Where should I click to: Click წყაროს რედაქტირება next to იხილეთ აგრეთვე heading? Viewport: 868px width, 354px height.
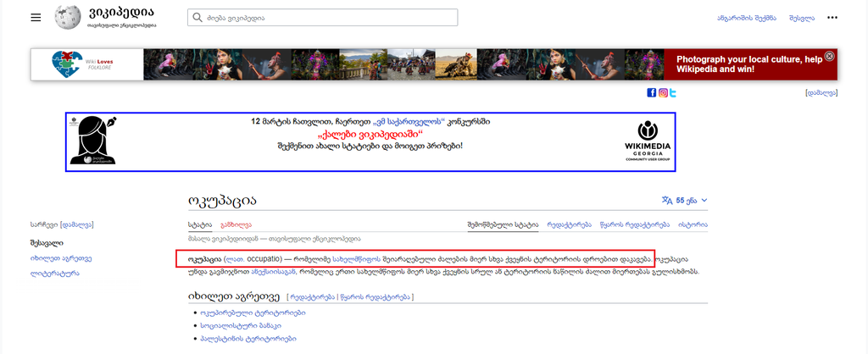(x=375, y=297)
